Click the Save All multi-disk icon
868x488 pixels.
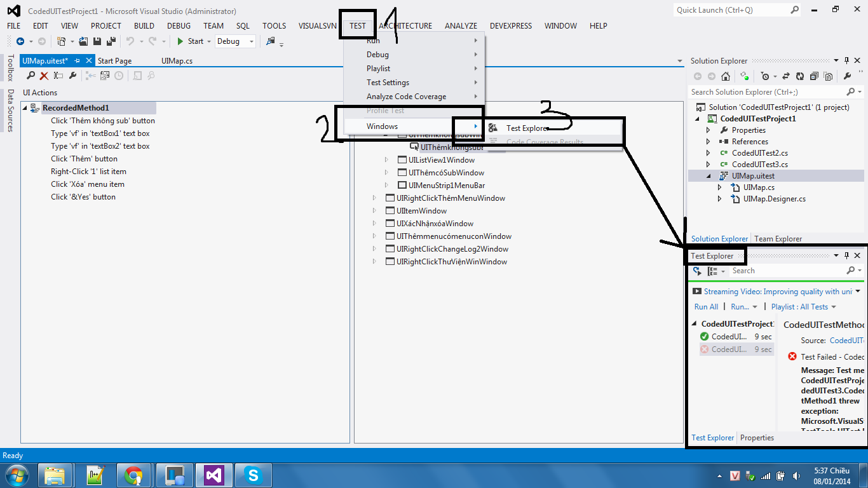point(111,41)
